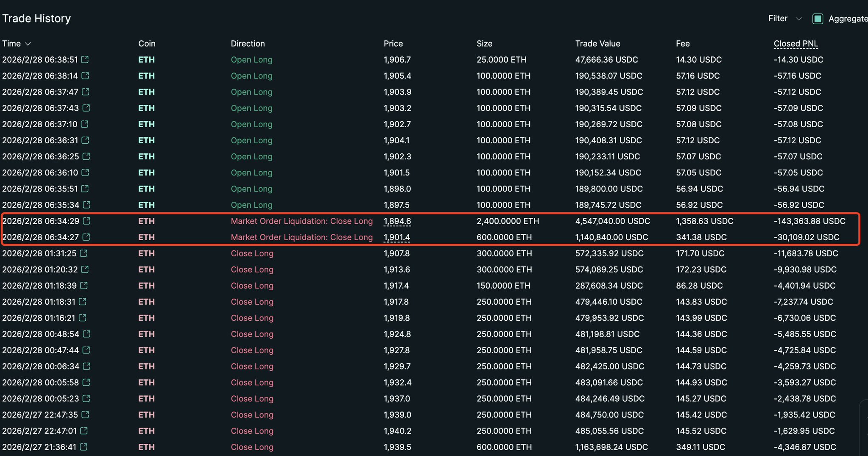Open explorer link for 06:38:51 trade
868x456 pixels.
tap(85, 59)
